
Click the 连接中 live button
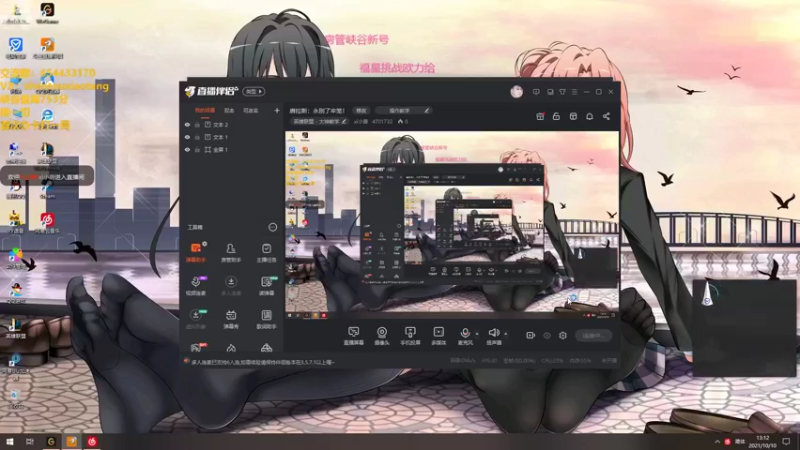click(593, 335)
